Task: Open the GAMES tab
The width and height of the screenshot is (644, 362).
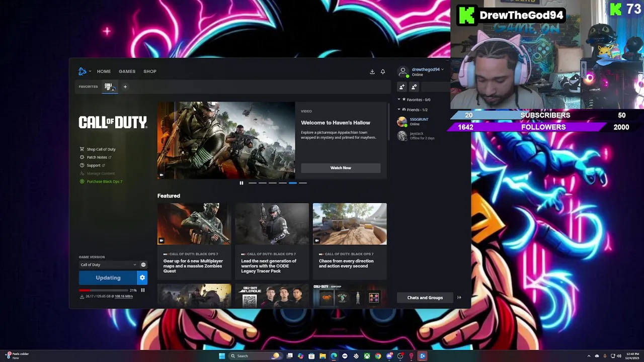Action: point(127,71)
